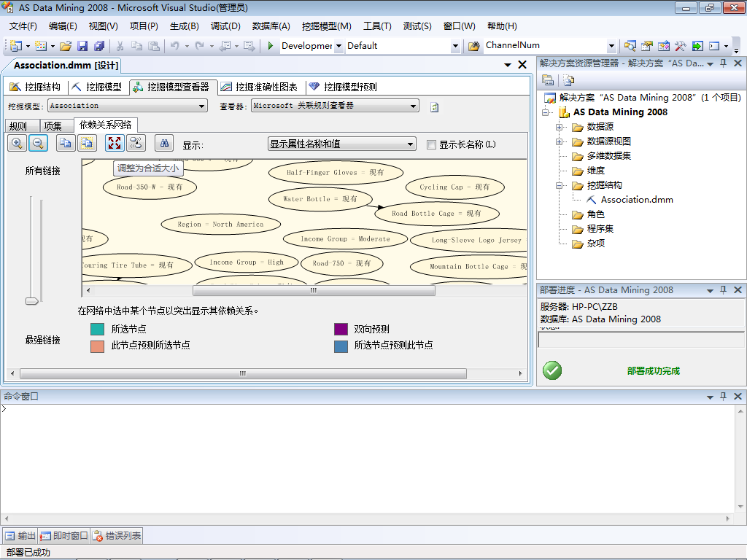Open the ChannelNum find dropdown
The image size is (747, 560).
tap(611, 46)
